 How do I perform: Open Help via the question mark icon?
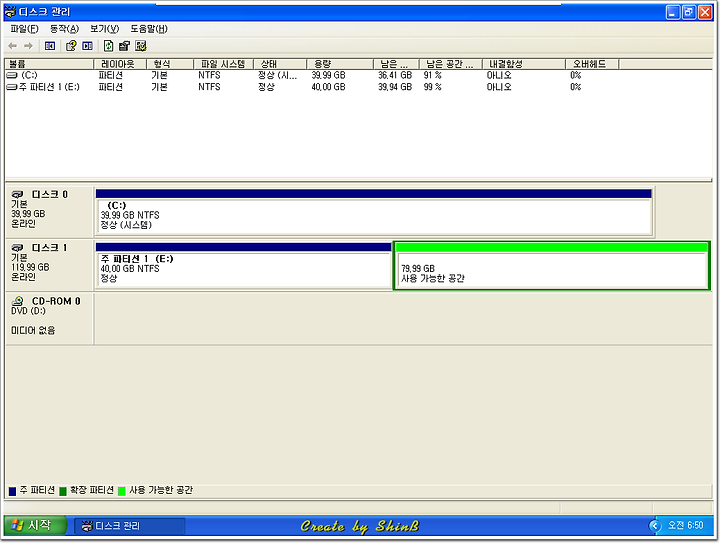click(x=71, y=46)
